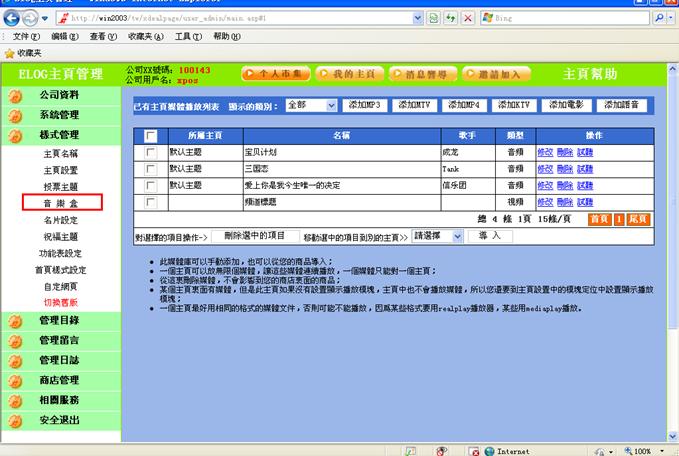The width and height of the screenshot is (679, 456).
Task: Click the icon beside 公司資料
Action: click(14, 95)
